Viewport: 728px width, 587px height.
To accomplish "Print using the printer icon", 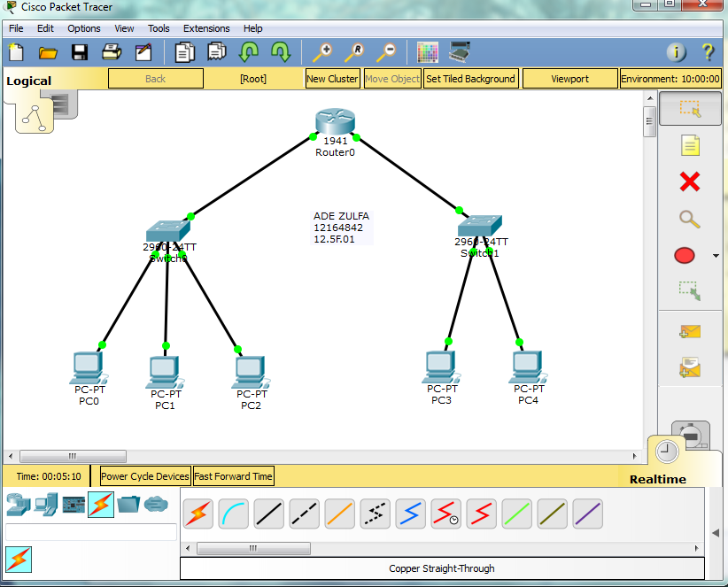I will coord(112,52).
